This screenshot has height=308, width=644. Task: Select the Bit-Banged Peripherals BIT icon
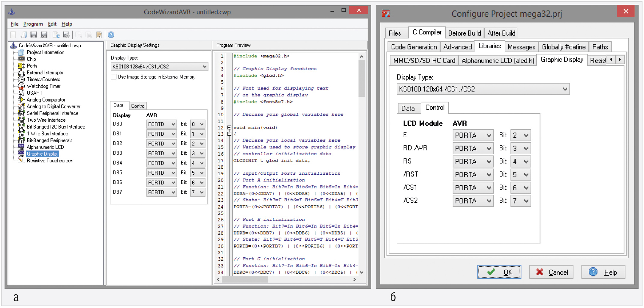(x=21, y=140)
